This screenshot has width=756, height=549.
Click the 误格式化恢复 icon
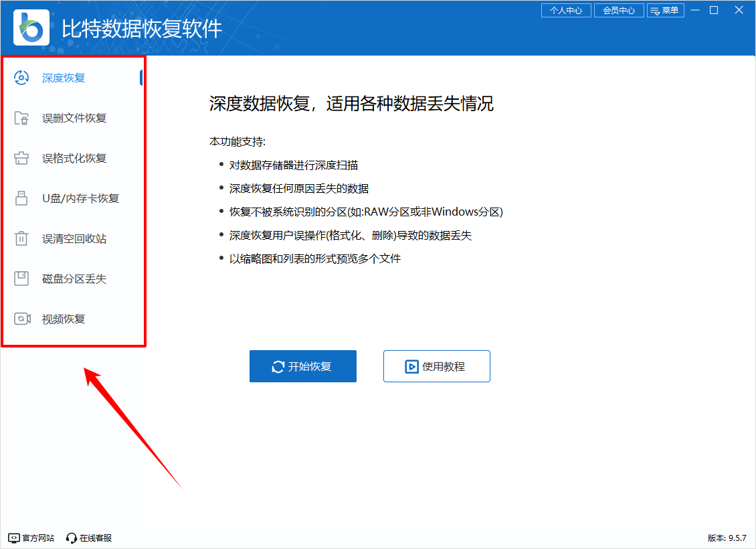[x=21, y=158]
